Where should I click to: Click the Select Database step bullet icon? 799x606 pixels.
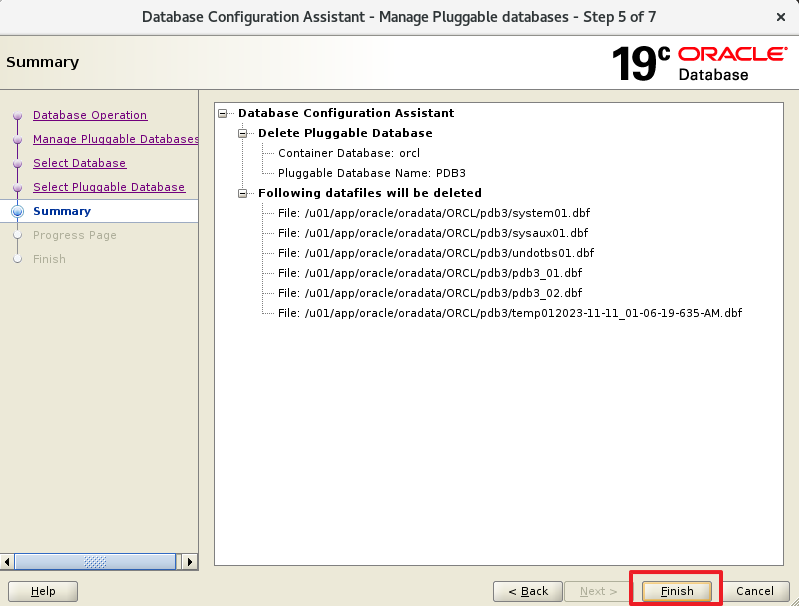pos(18,164)
